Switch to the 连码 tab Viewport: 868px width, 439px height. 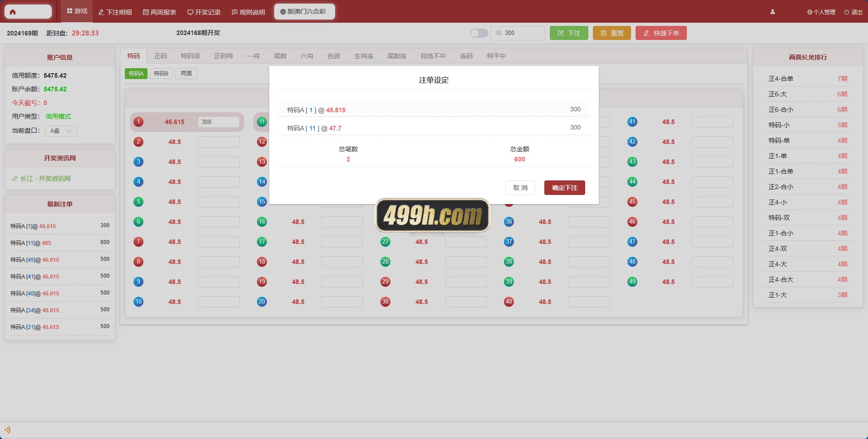466,56
